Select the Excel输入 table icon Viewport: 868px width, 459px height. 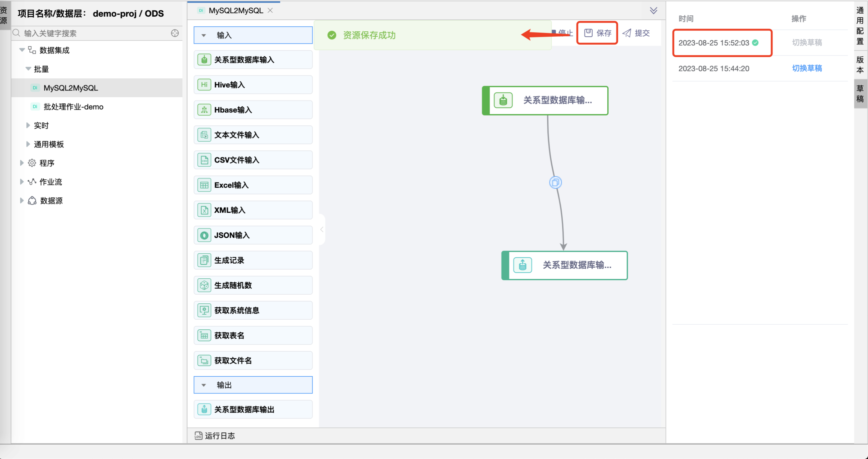204,185
